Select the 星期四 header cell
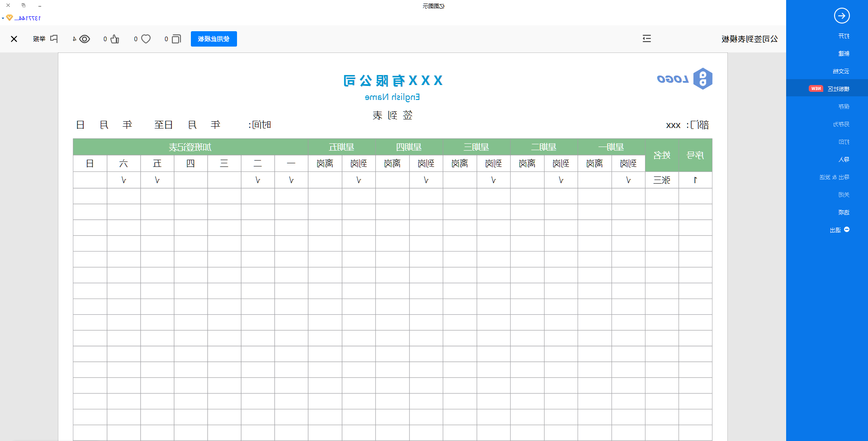This screenshot has height=441, width=868. tap(409, 147)
